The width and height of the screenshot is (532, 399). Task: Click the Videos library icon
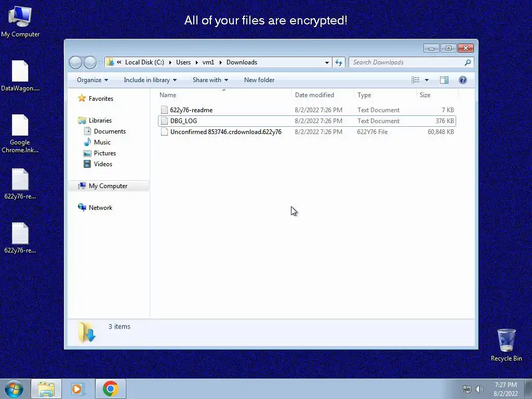[x=87, y=164]
